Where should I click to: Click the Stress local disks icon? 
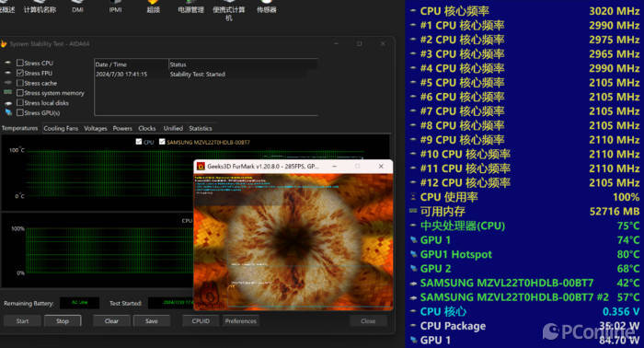pos(8,103)
